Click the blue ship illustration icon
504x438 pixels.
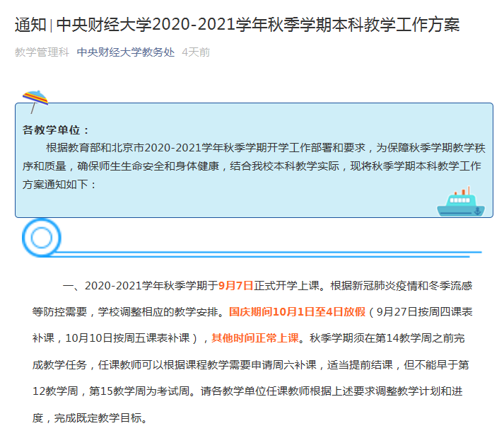461,202
